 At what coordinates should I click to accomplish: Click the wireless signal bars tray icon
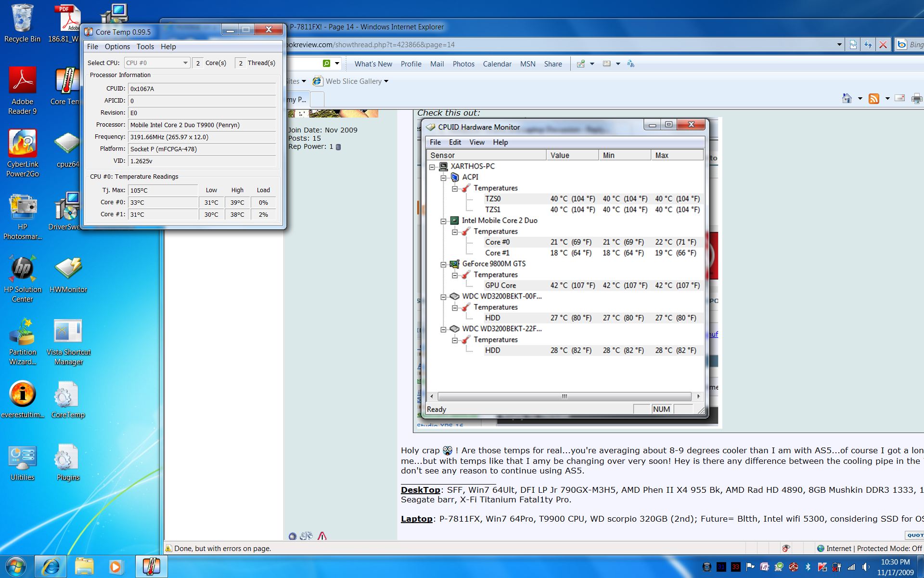(x=851, y=567)
